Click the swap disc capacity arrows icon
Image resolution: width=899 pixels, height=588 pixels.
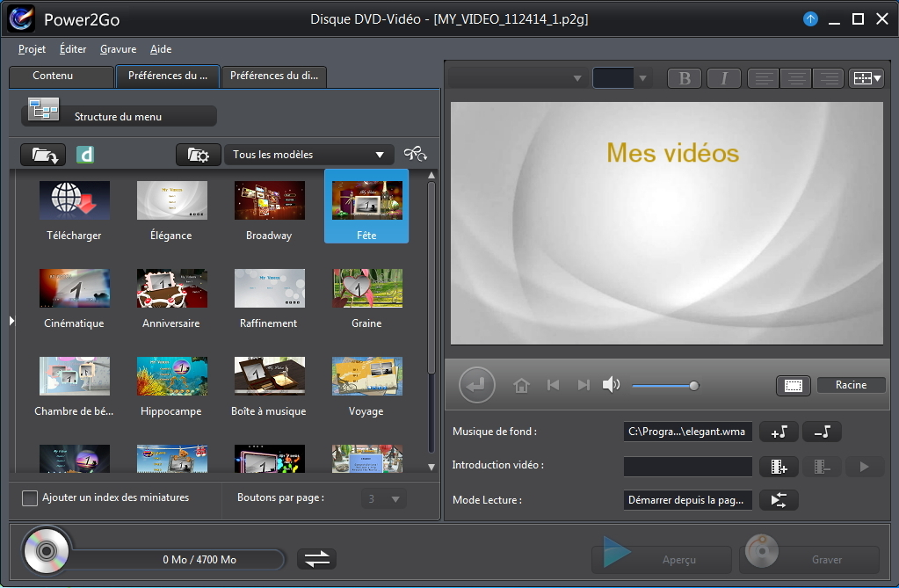[316, 559]
